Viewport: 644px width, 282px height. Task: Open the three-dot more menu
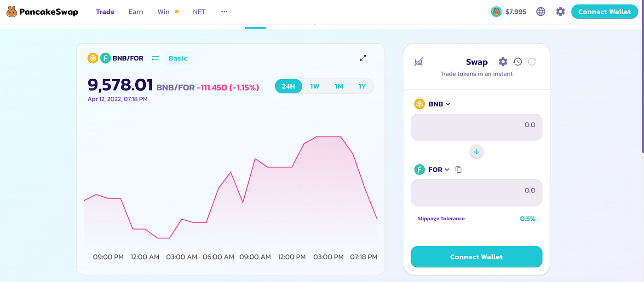click(224, 12)
